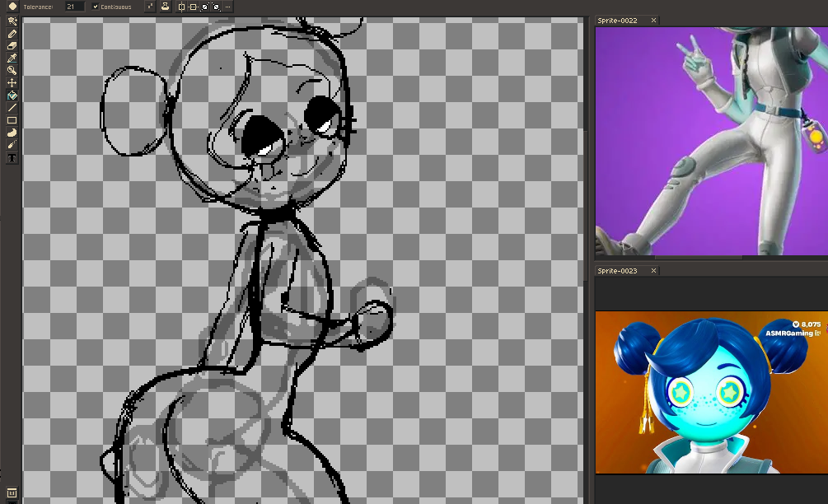Select the Line tool
The height and width of the screenshot is (504, 828).
click(x=12, y=108)
